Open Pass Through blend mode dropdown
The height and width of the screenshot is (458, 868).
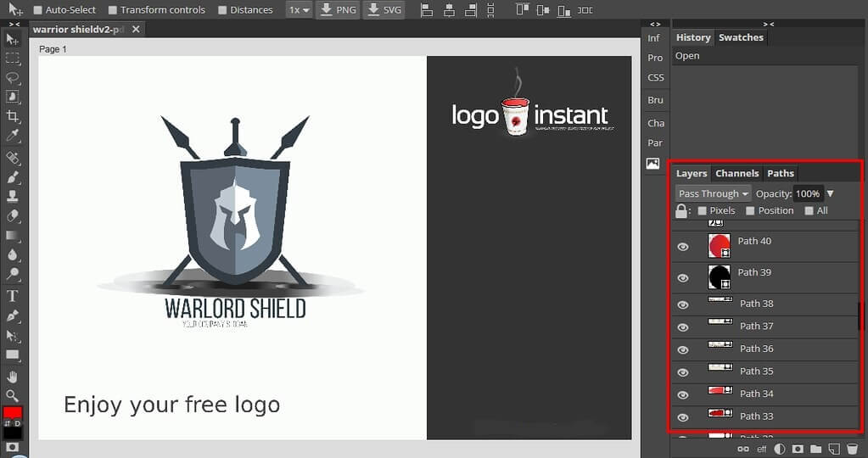click(714, 193)
